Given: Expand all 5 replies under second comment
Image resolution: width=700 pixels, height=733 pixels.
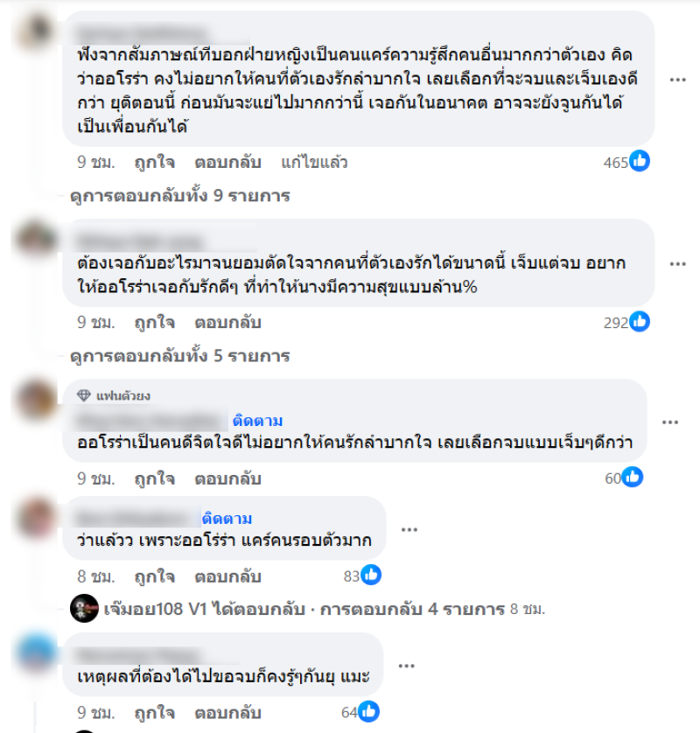Looking at the screenshot, I should pos(180,356).
